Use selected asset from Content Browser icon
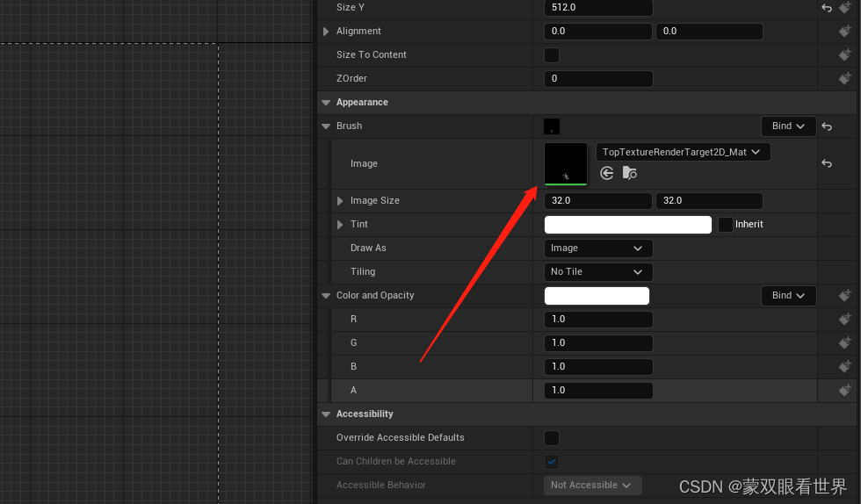861x504 pixels. (607, 174)
